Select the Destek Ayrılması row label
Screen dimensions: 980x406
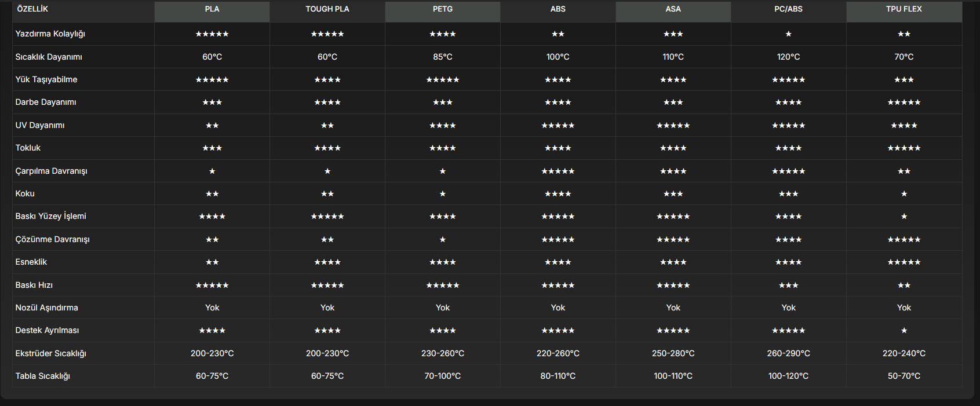48,330
